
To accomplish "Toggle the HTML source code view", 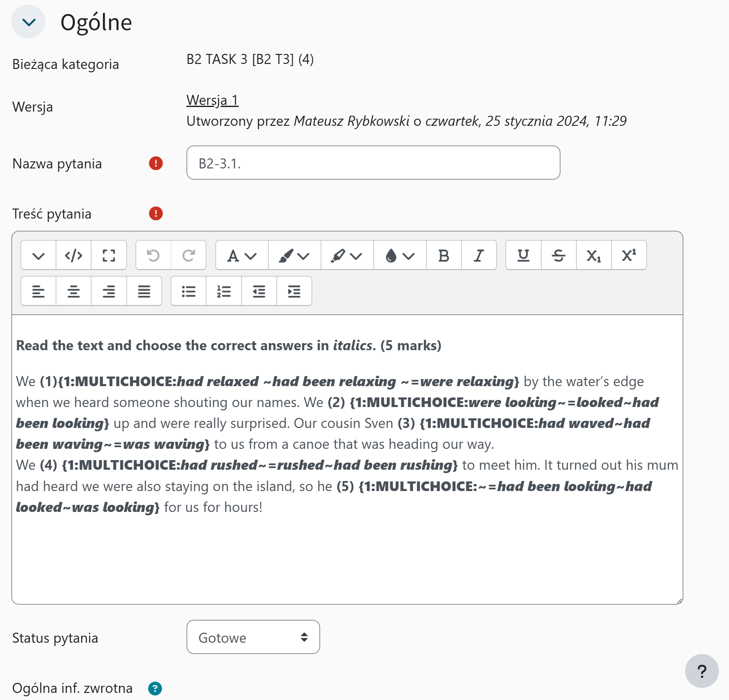I will (74, 255).
